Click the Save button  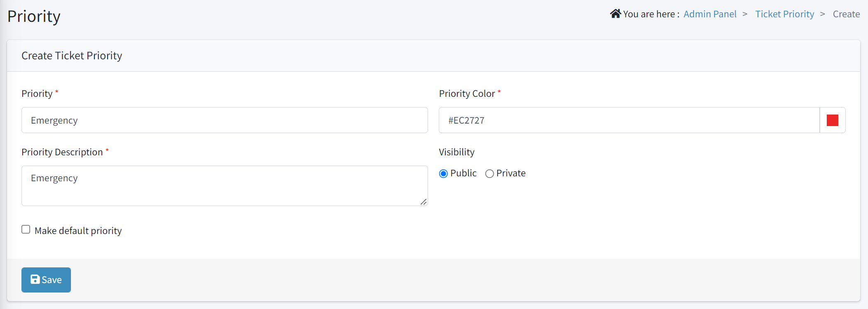(46, 279)
